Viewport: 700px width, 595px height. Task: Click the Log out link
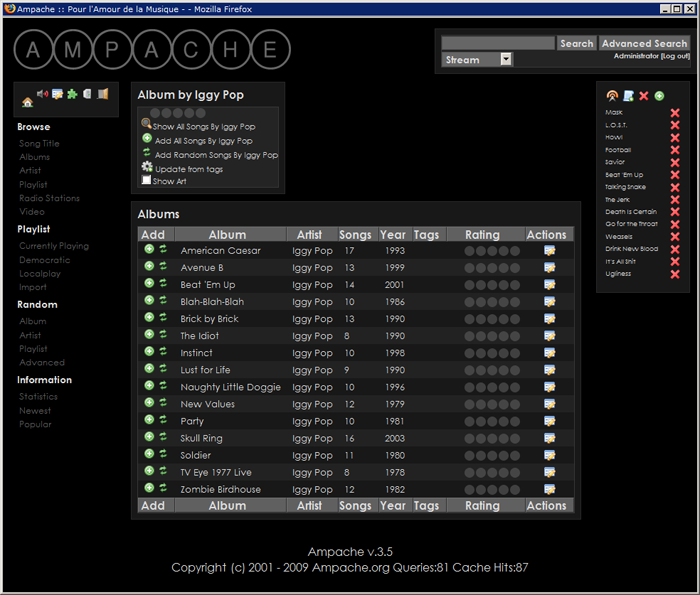tap(675, 56)
